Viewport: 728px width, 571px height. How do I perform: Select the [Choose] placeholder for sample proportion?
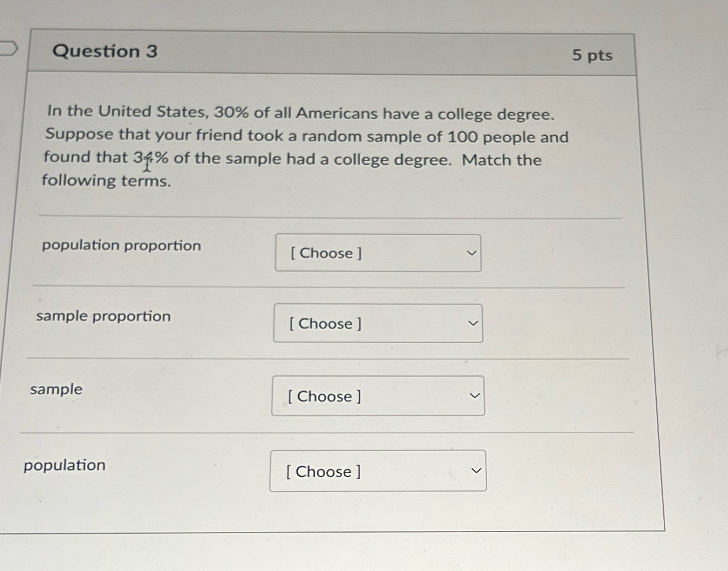pyautogui.click(x=327, y=323)
